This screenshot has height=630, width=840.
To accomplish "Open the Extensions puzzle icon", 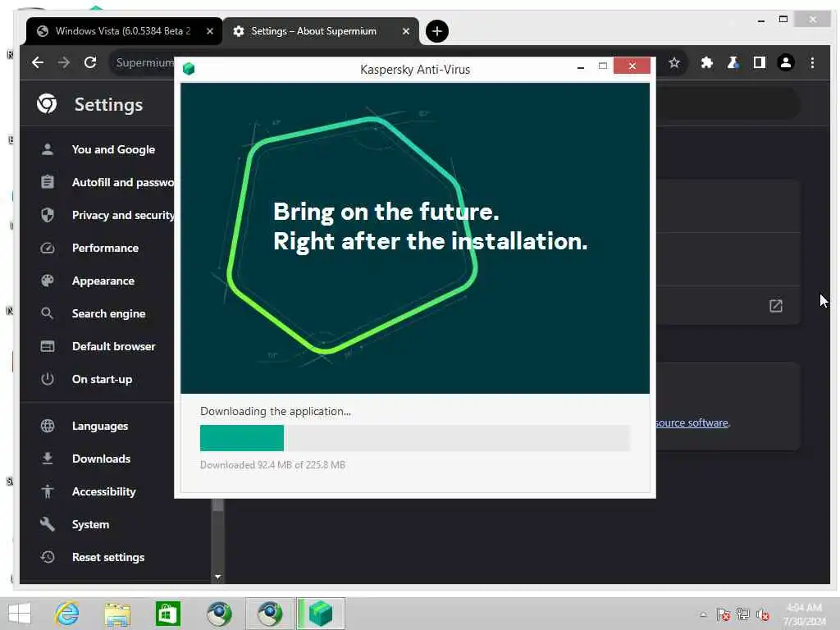I will pos(706,62).
